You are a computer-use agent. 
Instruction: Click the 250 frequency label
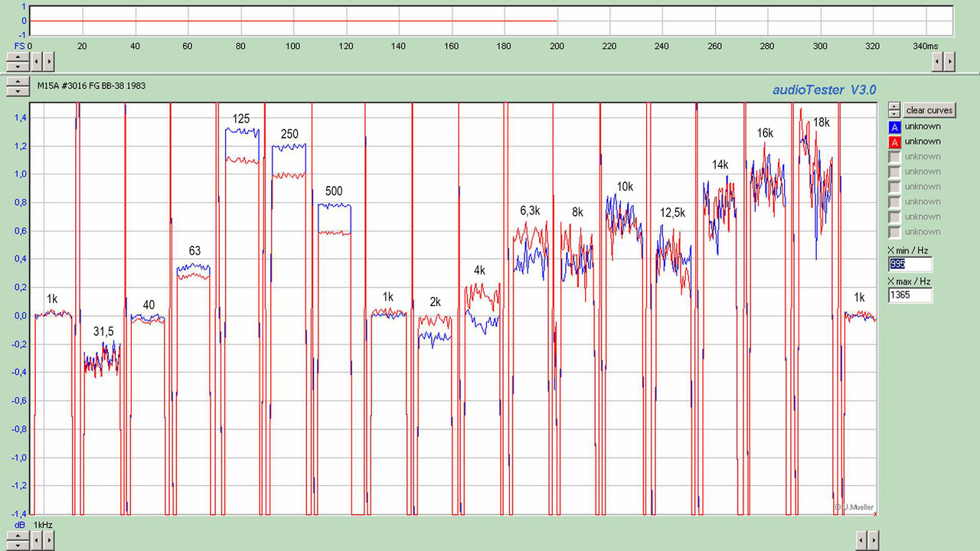[x=289, y=134]
